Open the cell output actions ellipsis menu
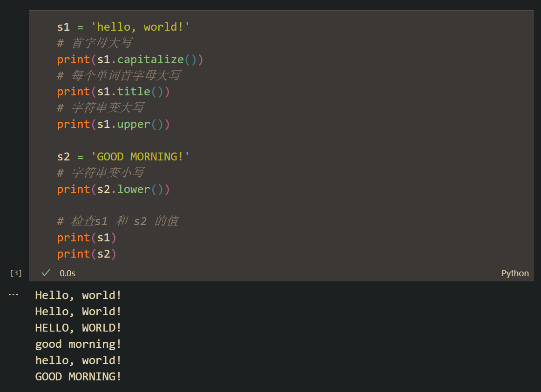 pyautogui.click(x=13, y=295)
